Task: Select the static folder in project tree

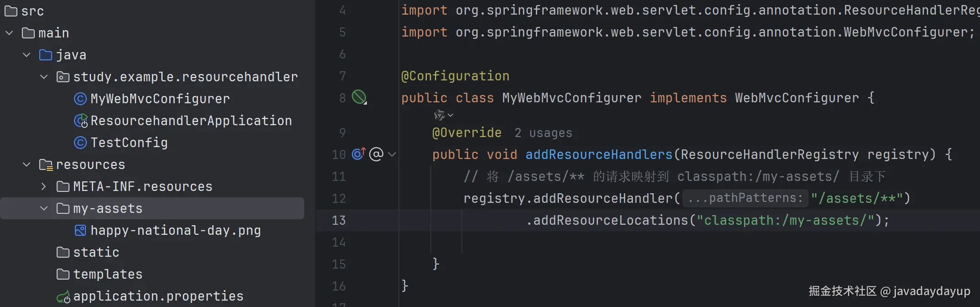Action: (x=96, y=252)
